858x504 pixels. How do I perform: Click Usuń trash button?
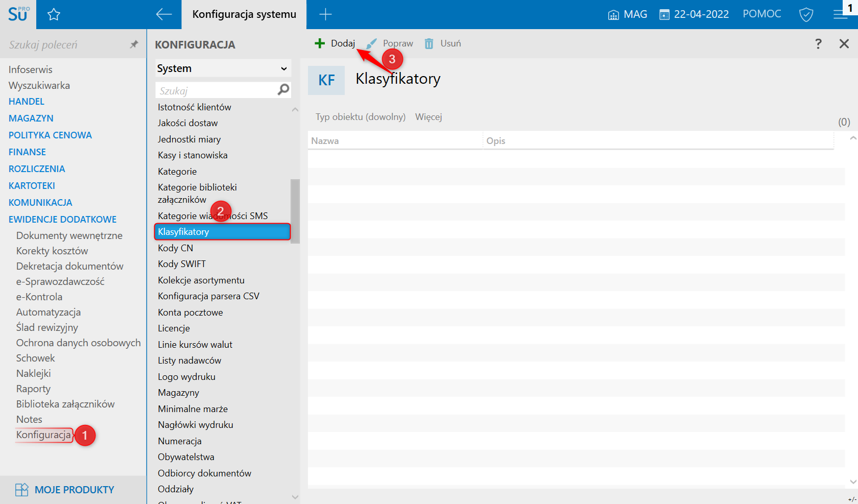click(443, 43)
